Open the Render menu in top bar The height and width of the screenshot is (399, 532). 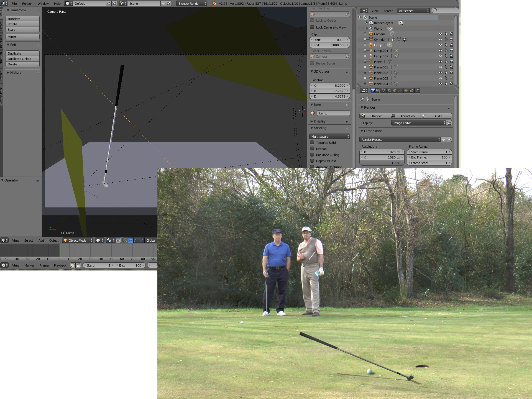coord(27,4)
